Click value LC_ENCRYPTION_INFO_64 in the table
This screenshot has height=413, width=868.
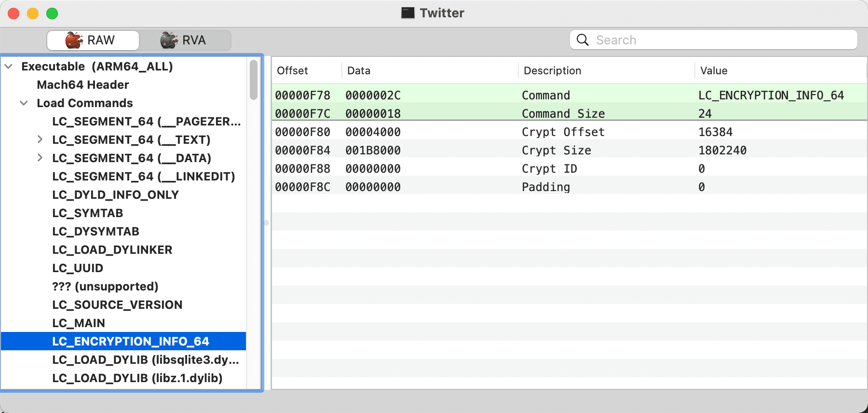tap(771, 96)
